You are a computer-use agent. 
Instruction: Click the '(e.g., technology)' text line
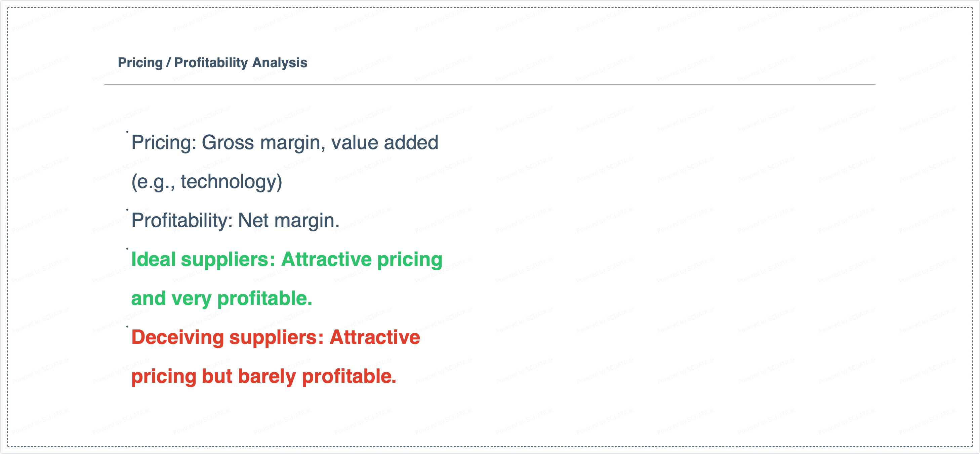click(x=207, y=182)
